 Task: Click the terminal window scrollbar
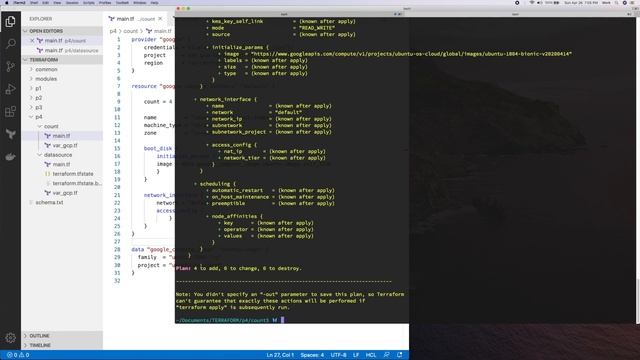coord(638,301)
